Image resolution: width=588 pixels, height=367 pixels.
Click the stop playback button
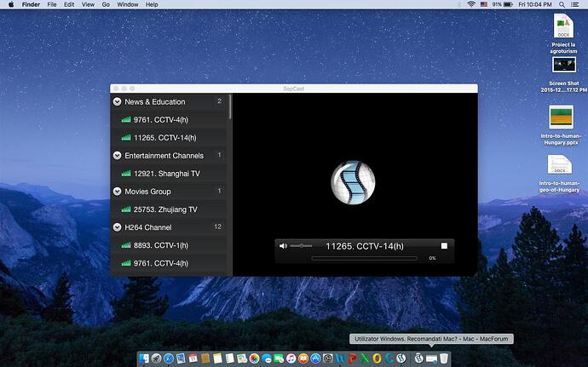click(x=444, y=246)
